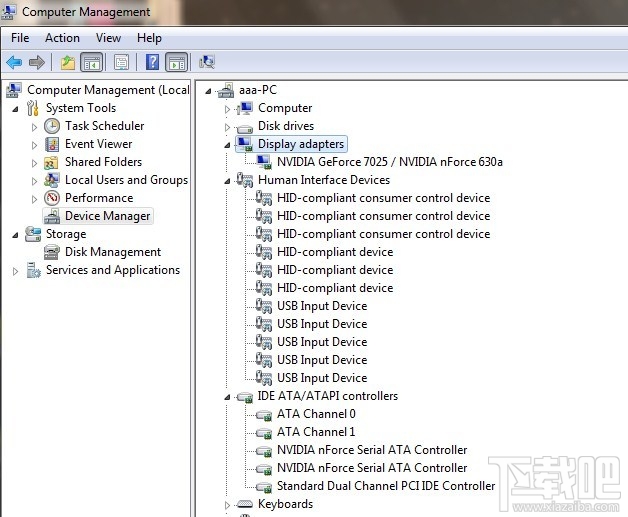Collapse the aaa-PC root node
Viewport: 628px width, 517px height.
pyautogui.click(x=208, y=91)
